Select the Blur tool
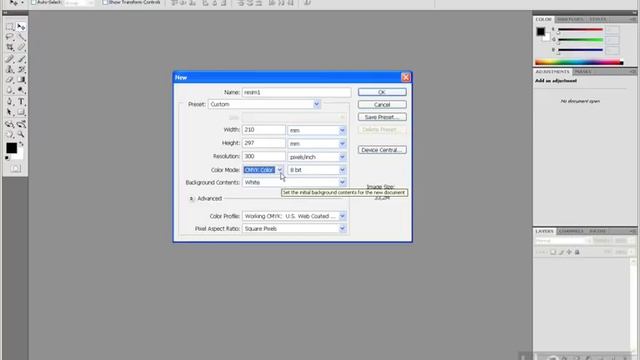 coord(10,90)
